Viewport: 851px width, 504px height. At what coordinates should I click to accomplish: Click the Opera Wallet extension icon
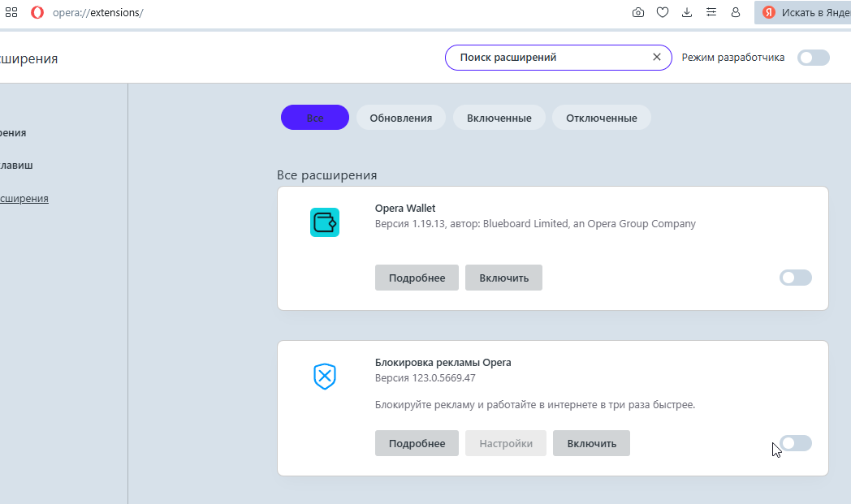(x=325, y=222)
